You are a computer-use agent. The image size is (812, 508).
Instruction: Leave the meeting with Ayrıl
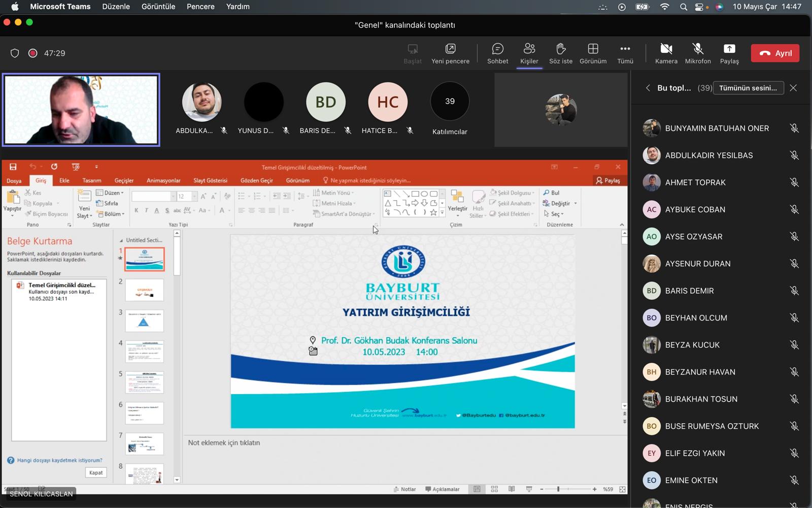(775, 53)
